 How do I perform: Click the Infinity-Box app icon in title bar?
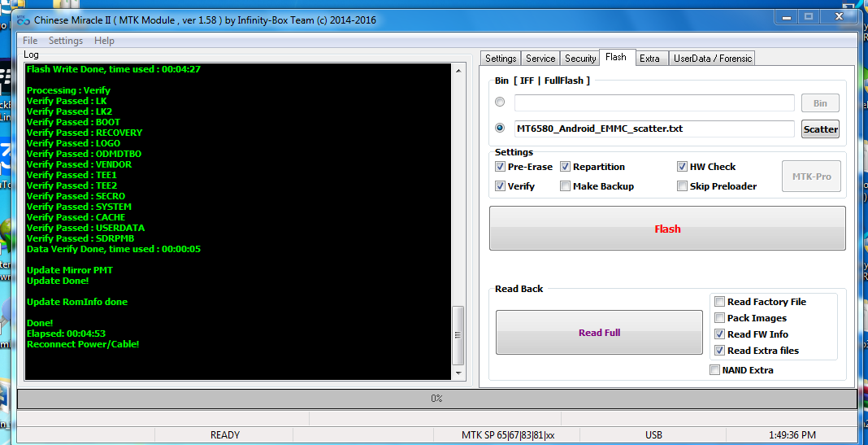click(x=23, y=20)
